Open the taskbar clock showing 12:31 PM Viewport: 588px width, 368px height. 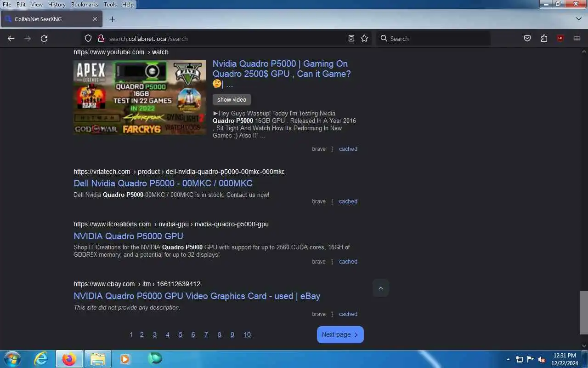[565, 359]
